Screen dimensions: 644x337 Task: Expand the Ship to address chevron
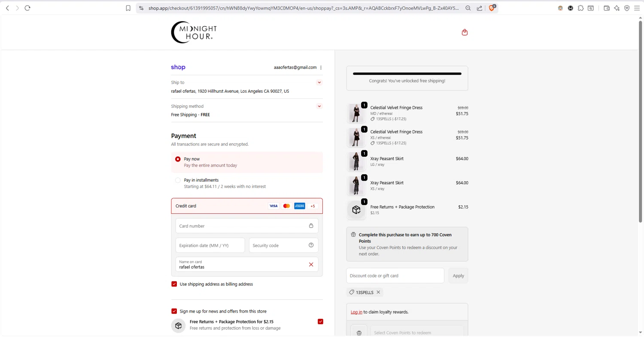coord(319,82)
